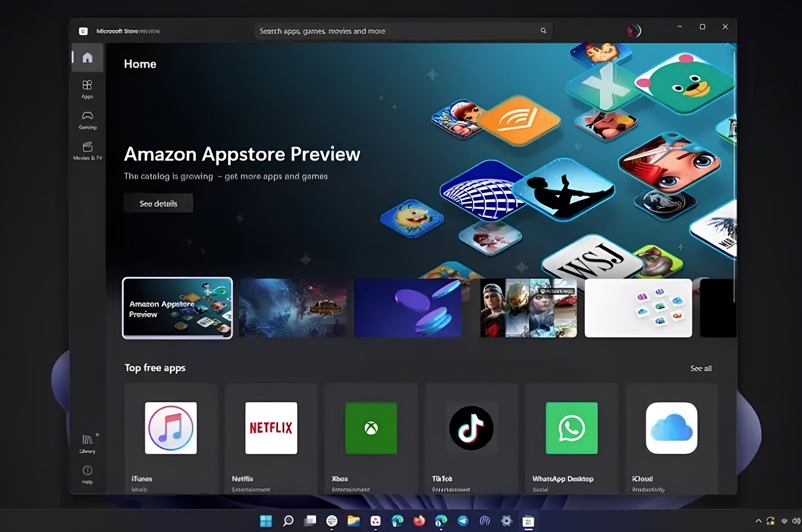Screen dimensions: 802x532
Task: Select the Gaming section icon
Action: tap(87, 119)
